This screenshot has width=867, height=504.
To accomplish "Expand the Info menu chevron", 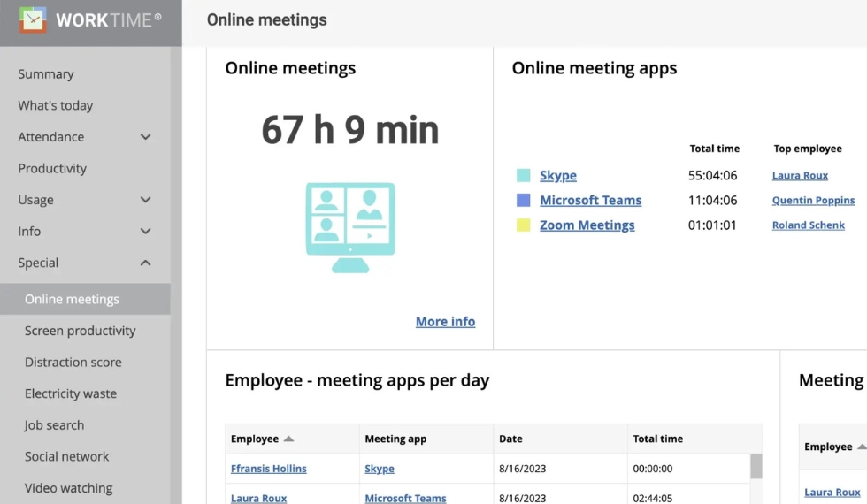I will [x=145, y=231].
